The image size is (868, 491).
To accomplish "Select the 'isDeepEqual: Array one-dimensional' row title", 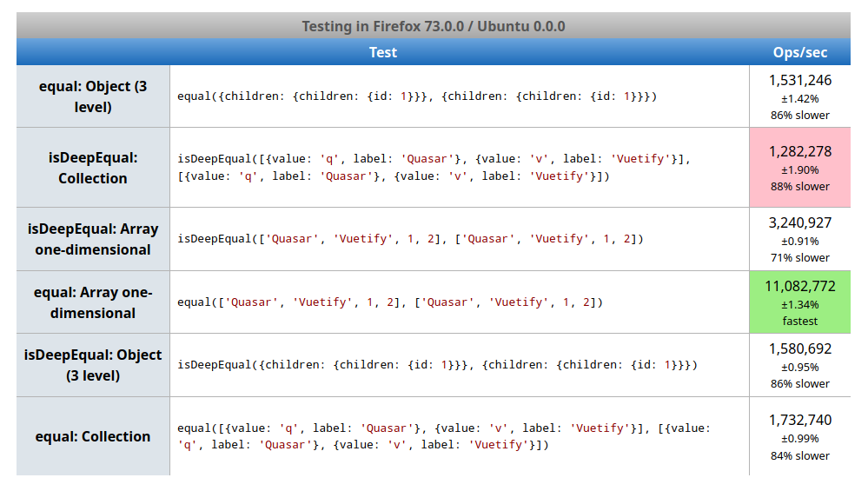I will [93, 239].
